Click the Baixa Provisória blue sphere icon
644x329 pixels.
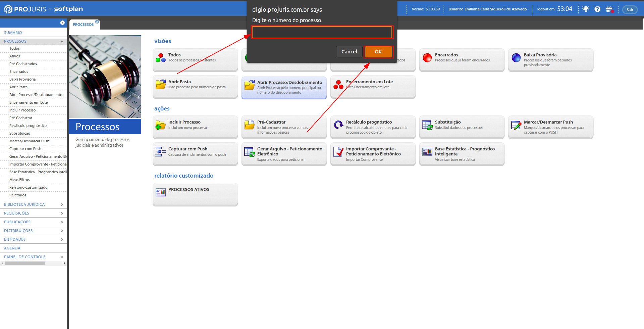[516, 58]
